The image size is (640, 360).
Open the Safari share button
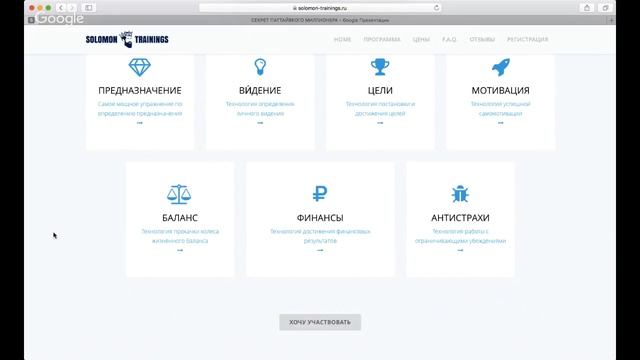(x=587, y=8)
